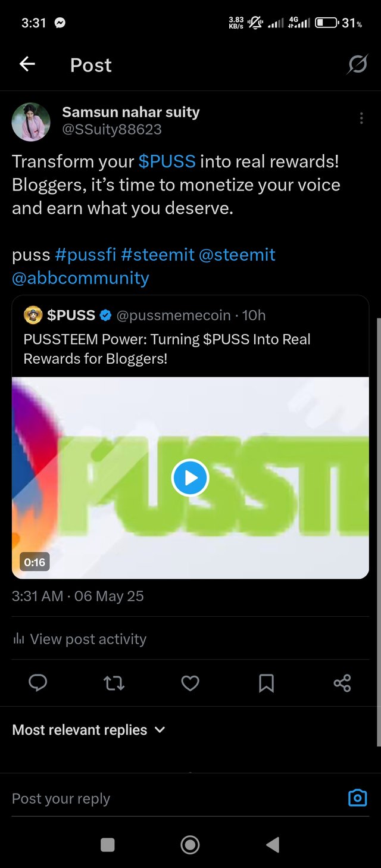Open the Grok icon at top right
381x868 pixels.
(x=357, y=64)
